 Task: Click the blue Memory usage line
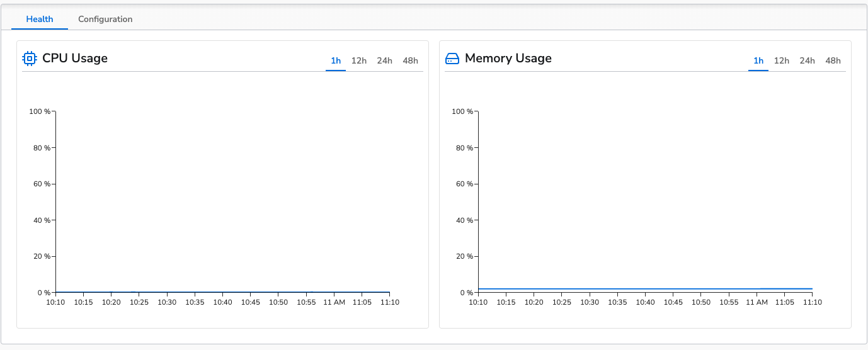[x=645, y=289]
